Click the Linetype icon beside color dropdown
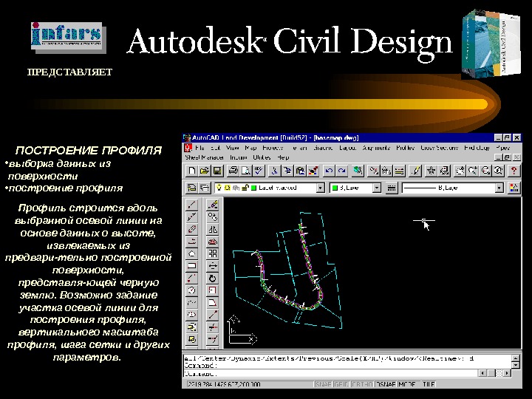Viewport: 532px width, 399px height. click(391, 188)
